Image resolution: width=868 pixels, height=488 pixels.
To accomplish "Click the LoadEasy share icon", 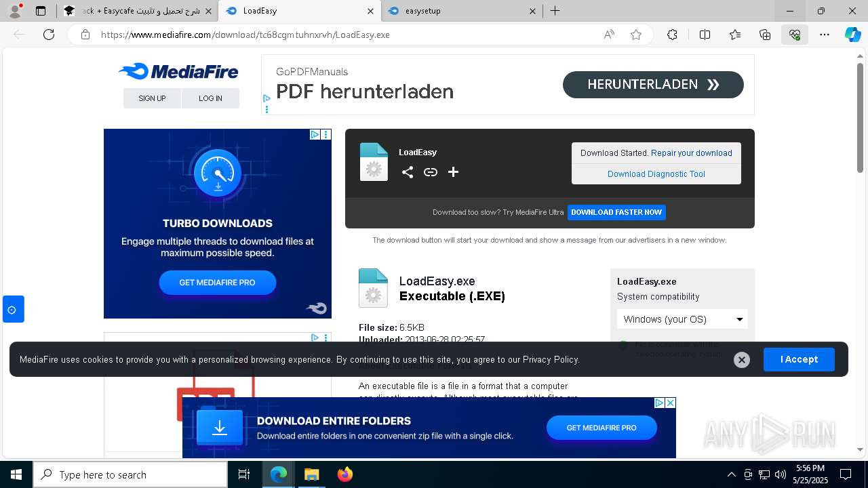I will coord(408,172).
